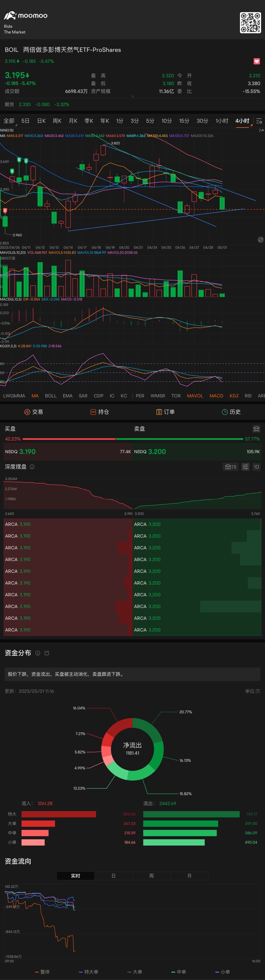This screenshot has width=265, height=980.
Task: Click donut chart center 净流出
Action: [132, 749]
